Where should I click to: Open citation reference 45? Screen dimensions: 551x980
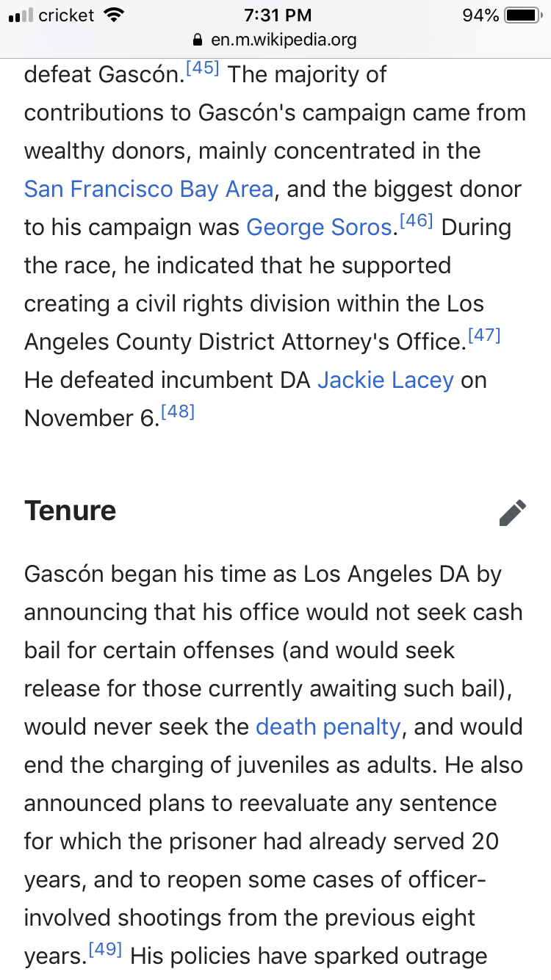tap(203, 69)
